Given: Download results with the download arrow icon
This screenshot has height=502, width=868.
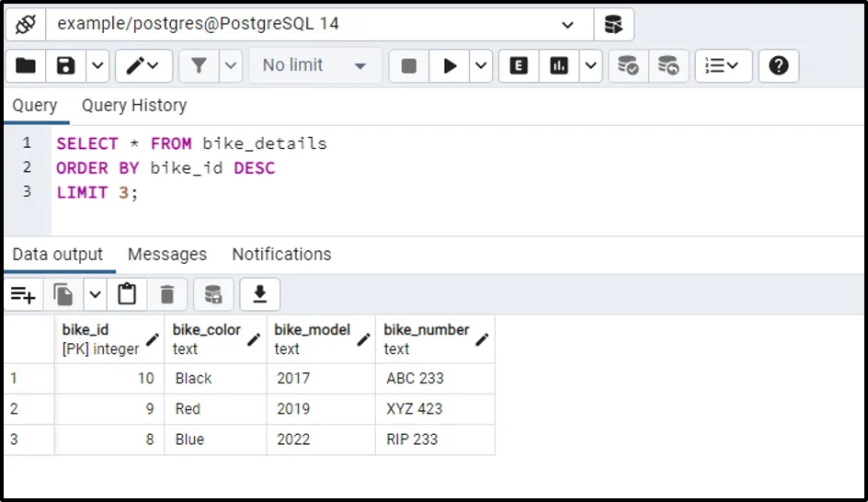Looking at the screenshot, I should 260,294.
